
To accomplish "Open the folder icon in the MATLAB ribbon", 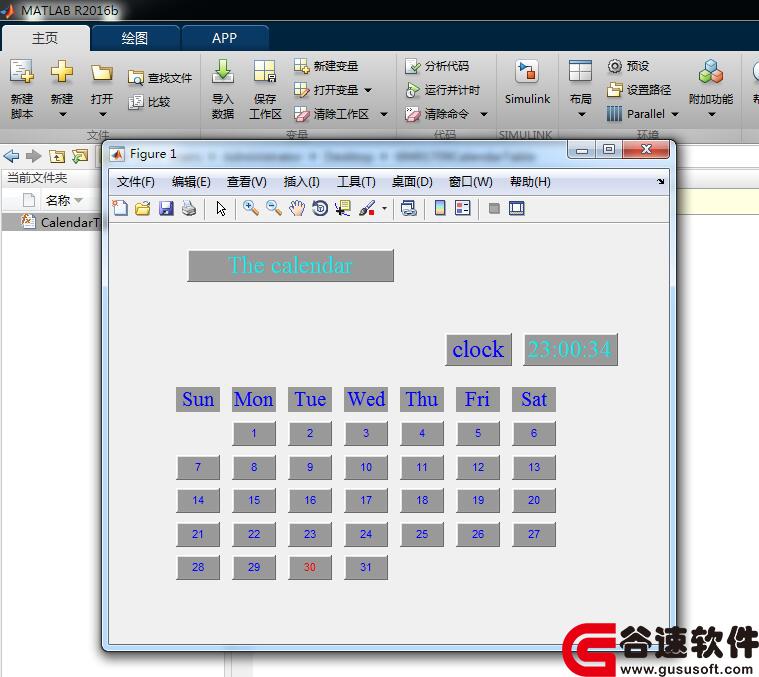I will tap(102, 73).
